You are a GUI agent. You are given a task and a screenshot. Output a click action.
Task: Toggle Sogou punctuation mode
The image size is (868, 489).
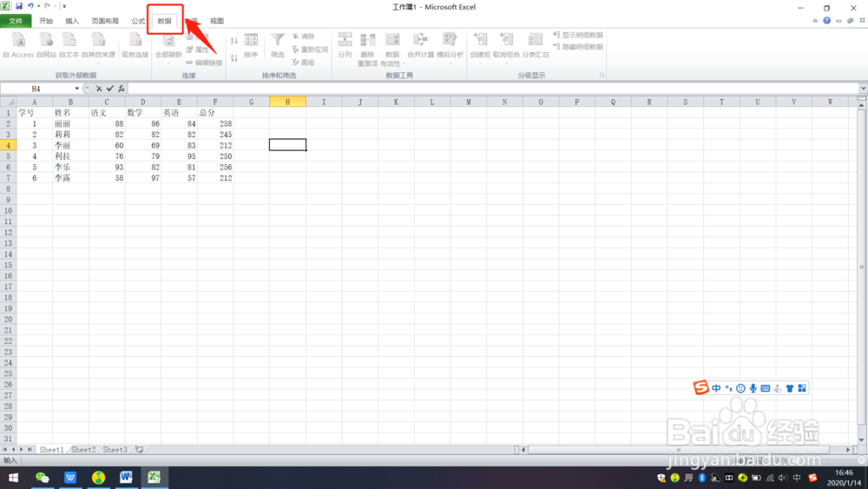point(728,388)
